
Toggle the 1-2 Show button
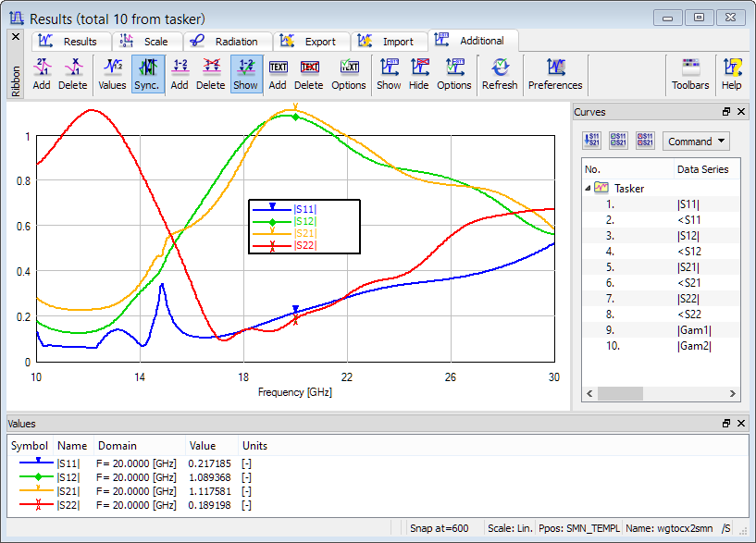click(246, 74)
